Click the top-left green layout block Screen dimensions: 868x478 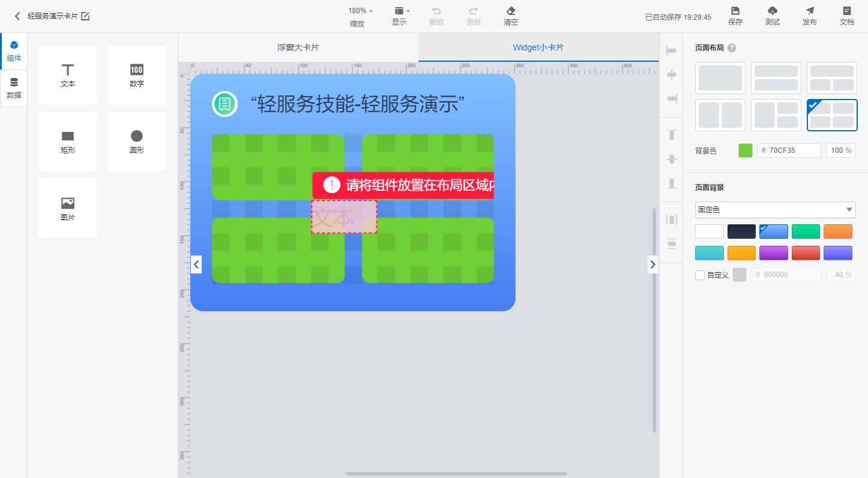pos(278,167)
